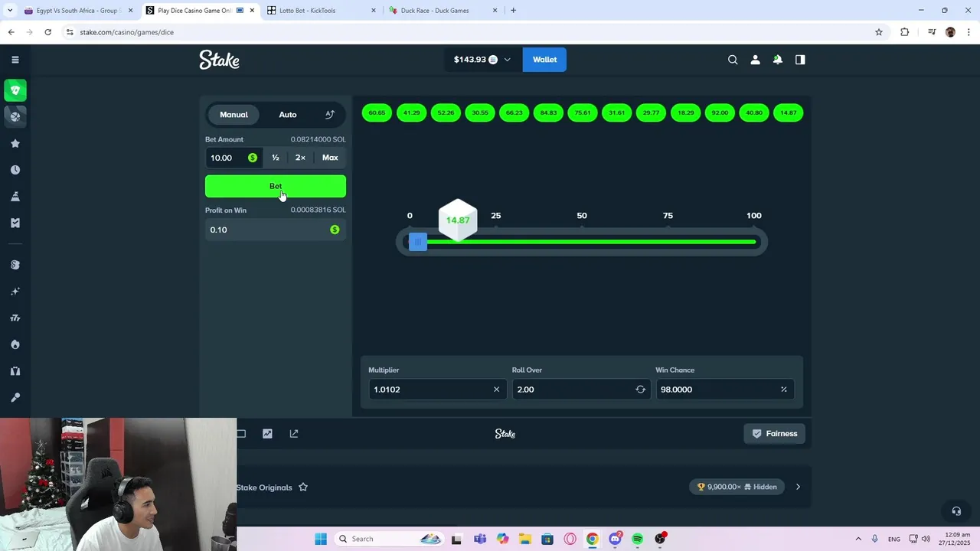Open Chrome tab search dropdown arrow
This screenshot has height=551, width=980.
tap(9, 11)
